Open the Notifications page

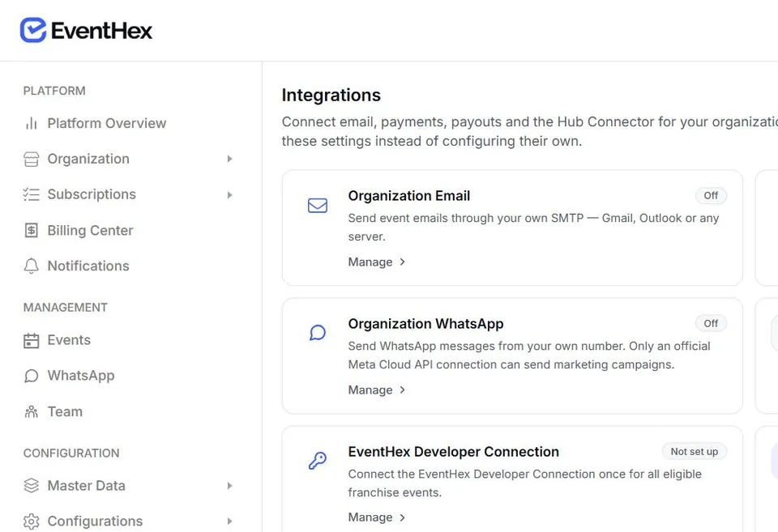(88, 266)
